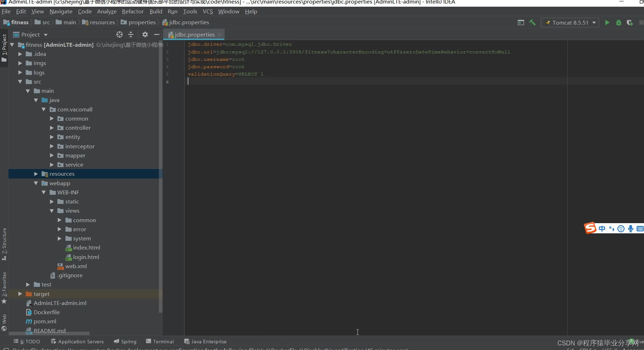Locate current file with crosshair icon
The image size is (644, 350).
(120, 34)
